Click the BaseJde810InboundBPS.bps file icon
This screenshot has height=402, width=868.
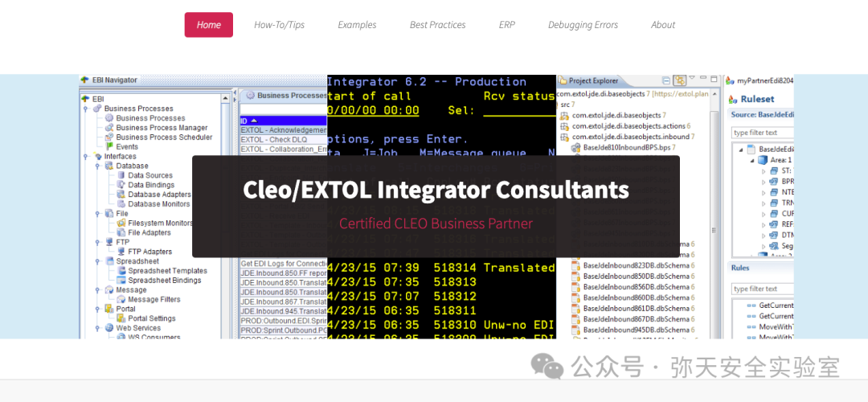pos(575,147)
